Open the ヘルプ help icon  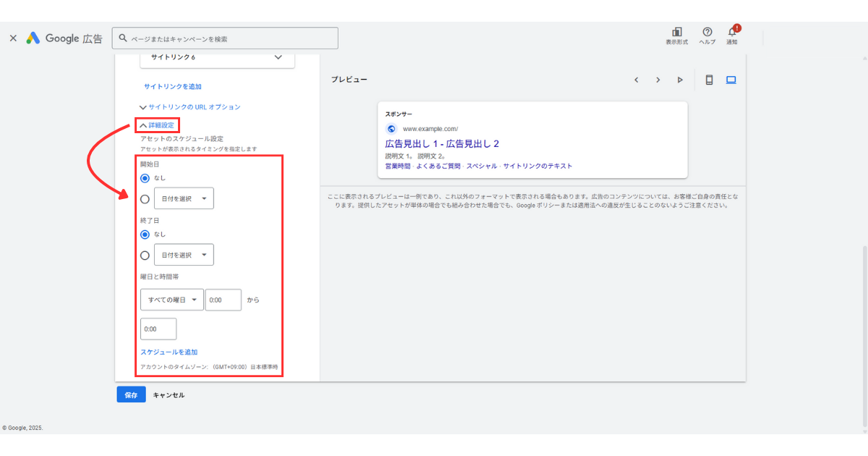[x=707, y=35]
